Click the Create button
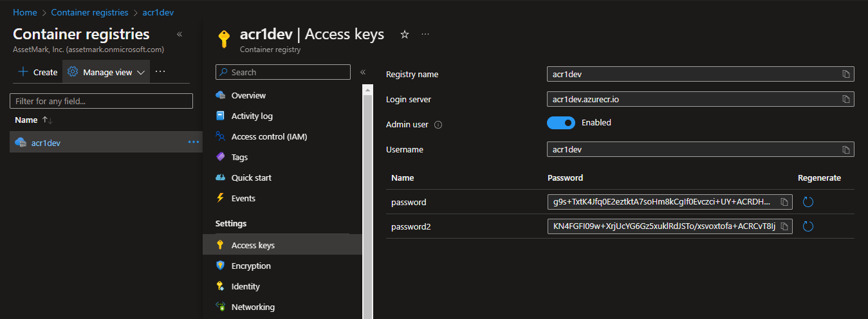 [37, 72]
